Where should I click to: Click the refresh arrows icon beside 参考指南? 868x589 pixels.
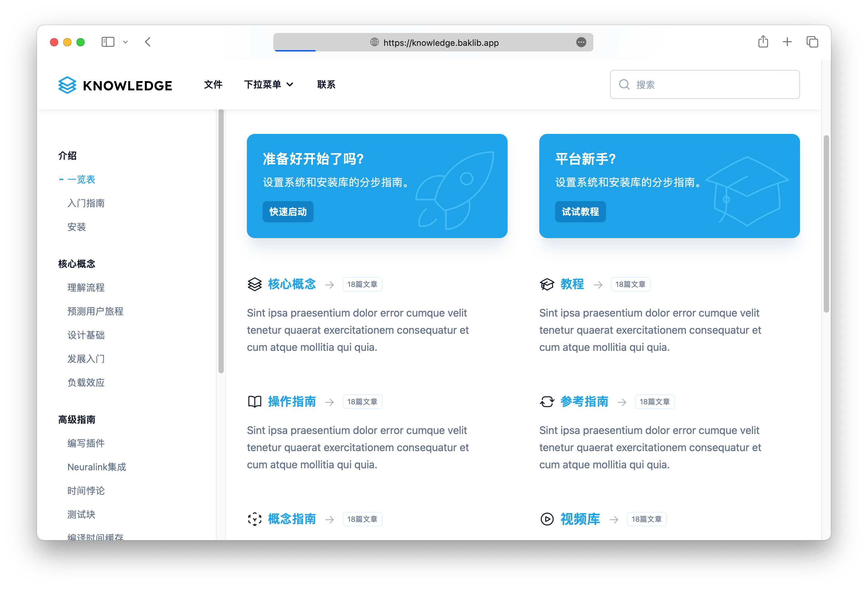547,402
